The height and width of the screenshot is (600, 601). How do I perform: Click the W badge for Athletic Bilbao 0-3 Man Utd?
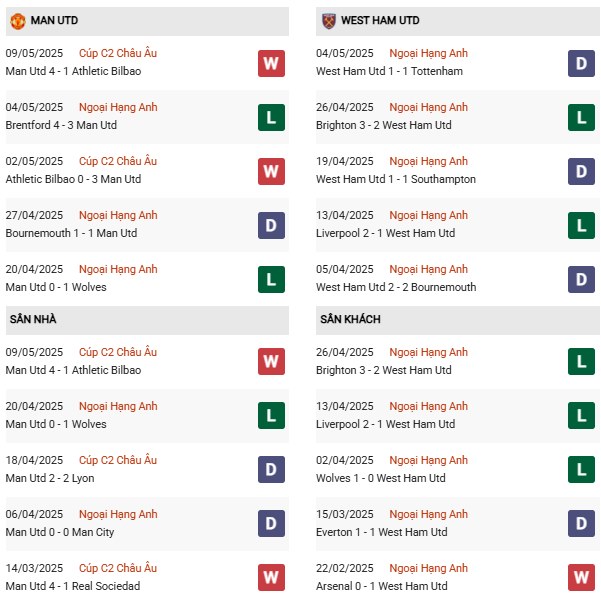click(x=271, y=172)
